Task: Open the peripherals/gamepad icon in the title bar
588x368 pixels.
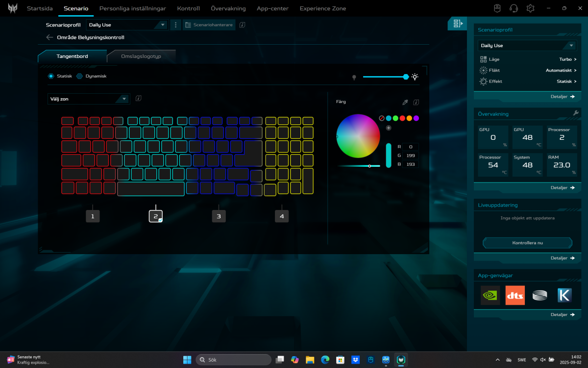Action: point(496,8)
